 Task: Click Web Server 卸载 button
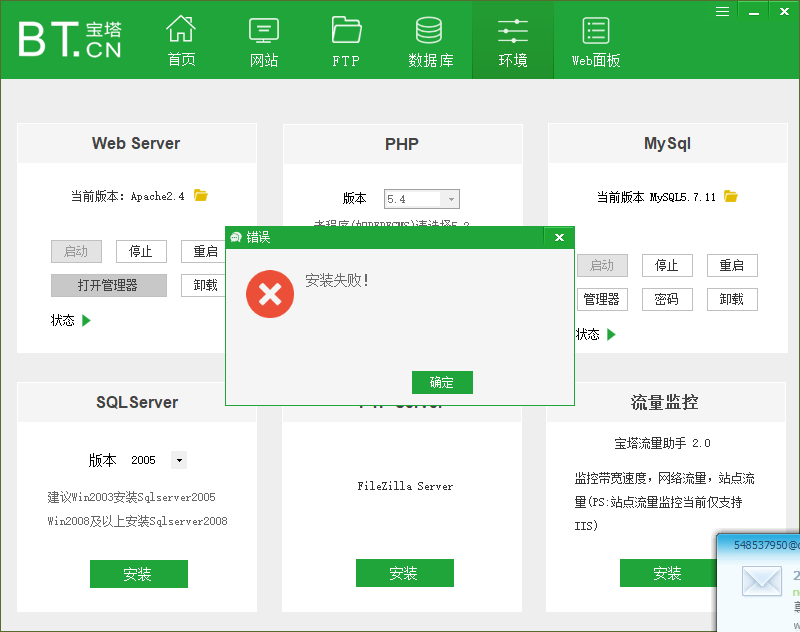pos(204,285)
